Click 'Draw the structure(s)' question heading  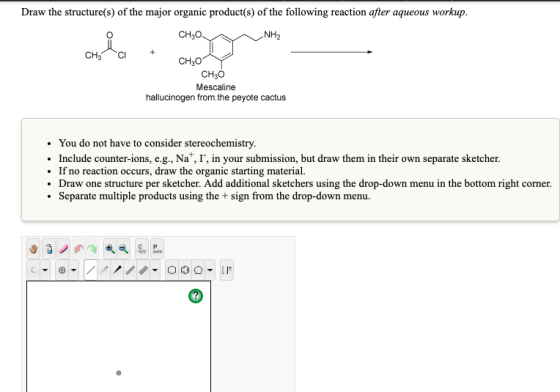click(244, 12)
